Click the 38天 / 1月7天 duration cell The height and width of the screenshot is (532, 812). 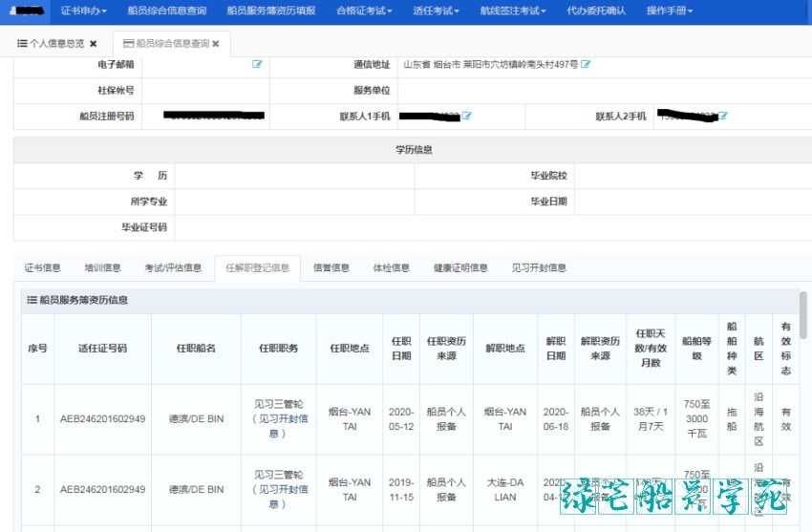coord(651,419)
